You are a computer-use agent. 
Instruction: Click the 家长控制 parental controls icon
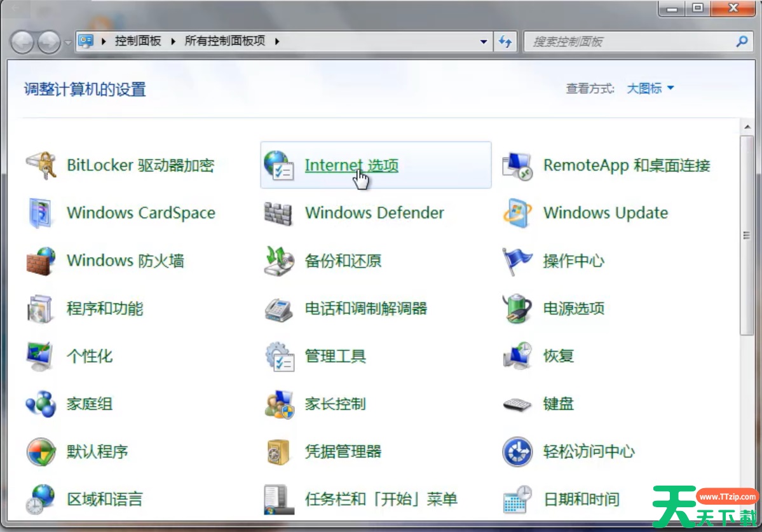click(x=278, y=404)
